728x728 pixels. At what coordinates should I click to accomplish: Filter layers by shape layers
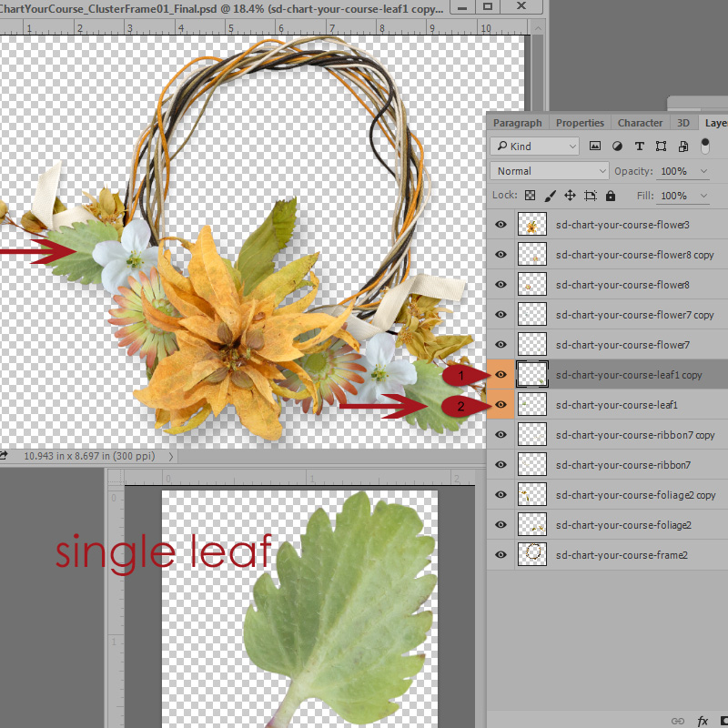point(661,147)
